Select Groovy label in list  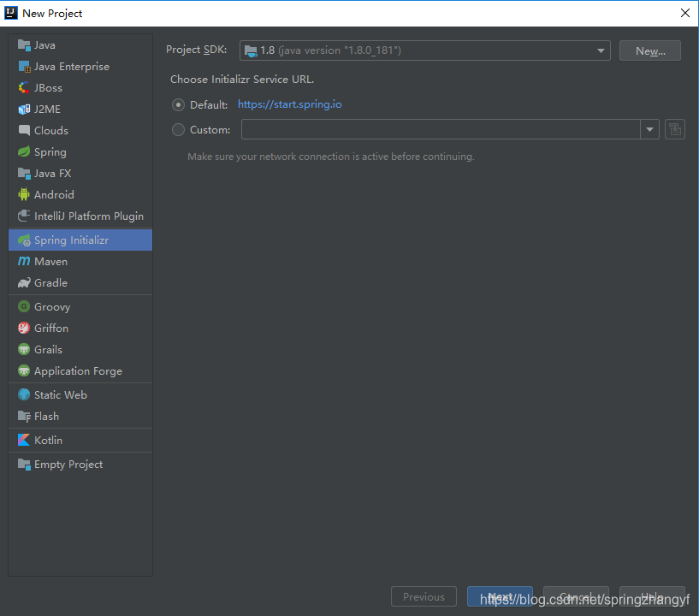[x=52, y=307]
